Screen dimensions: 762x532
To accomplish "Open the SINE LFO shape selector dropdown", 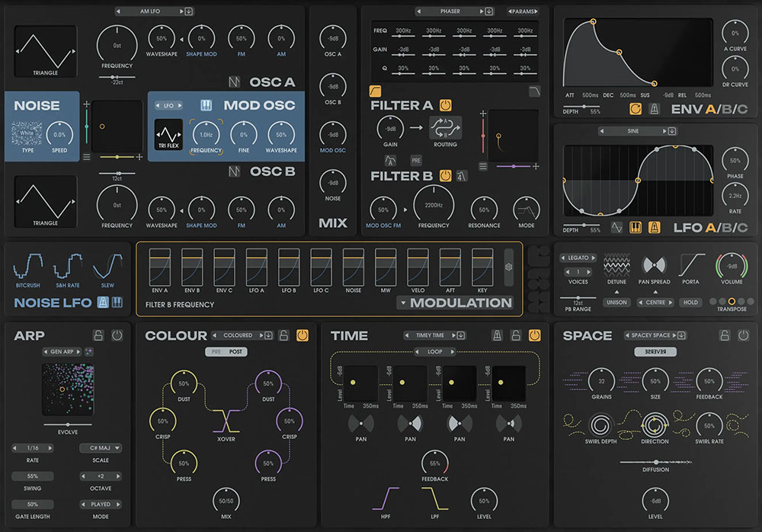I will 671,131.
